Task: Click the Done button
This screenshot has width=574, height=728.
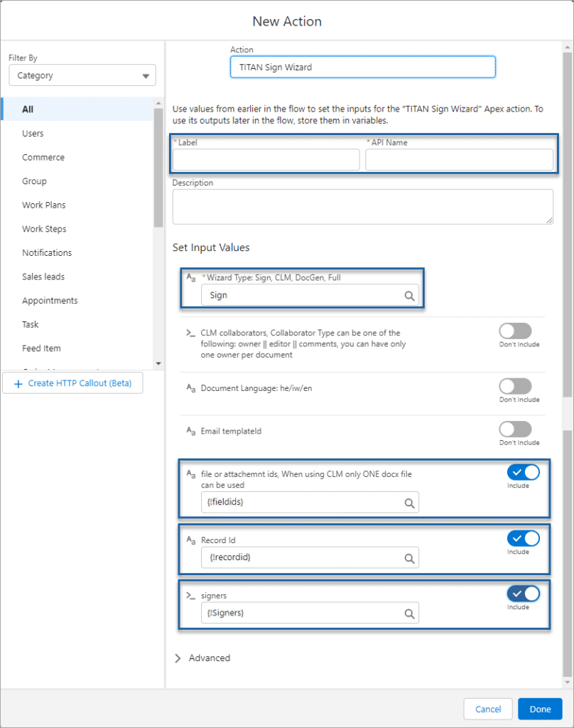Action: (540, 709)
